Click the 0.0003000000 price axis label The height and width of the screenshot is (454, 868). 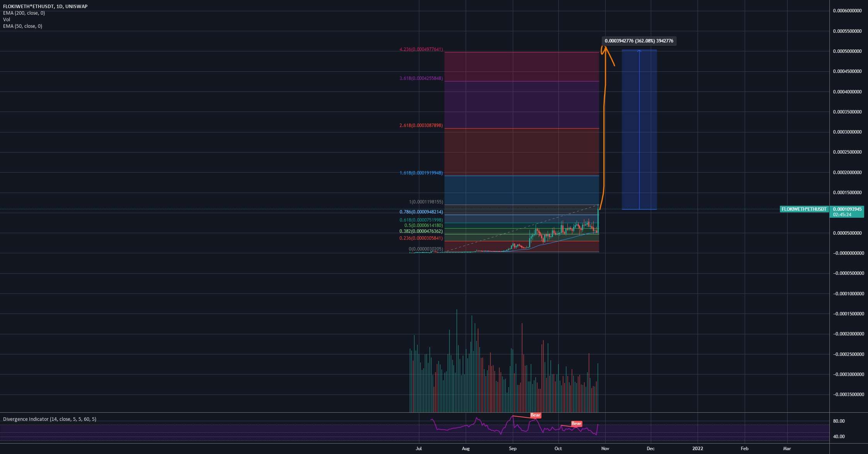point(847,132)
